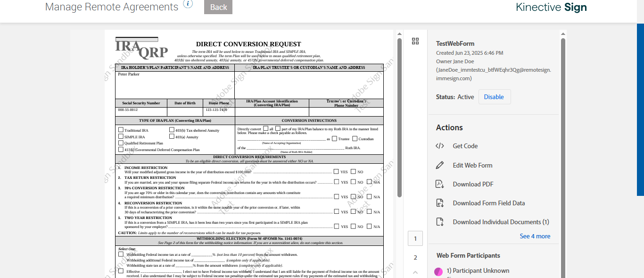Image resolution: width=644 pixels, height=278 pixels.
Task: Click the Disable status button
Action: point(494,97)
